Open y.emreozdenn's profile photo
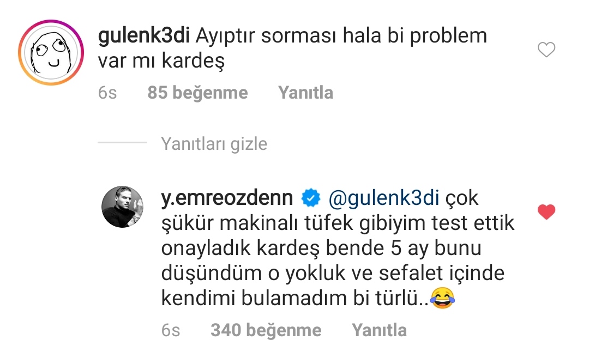Screen dimensions: 589x364 coord(123,207)
